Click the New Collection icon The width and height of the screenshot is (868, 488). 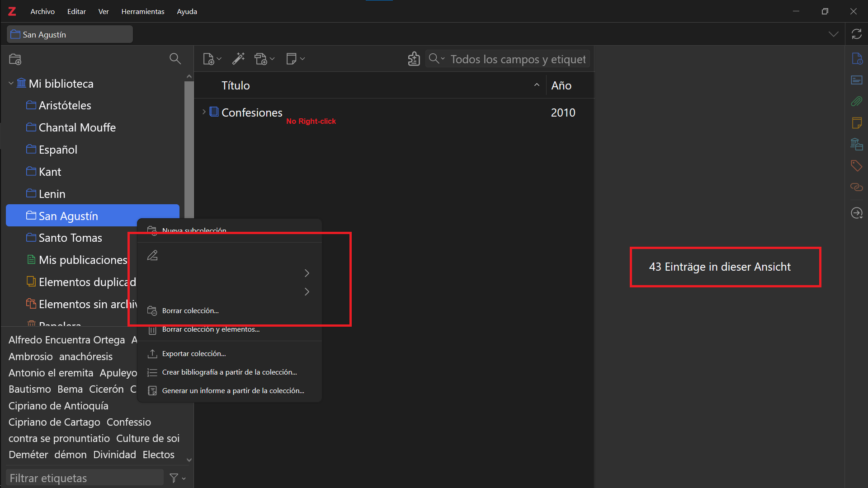(15, 59)
